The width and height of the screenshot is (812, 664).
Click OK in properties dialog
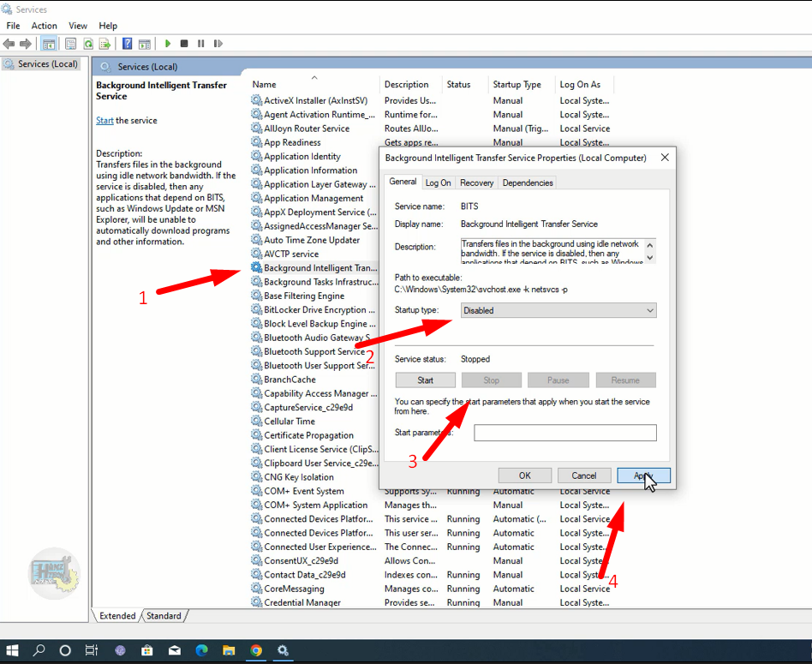pyautogui.click(x=524, y=476)
